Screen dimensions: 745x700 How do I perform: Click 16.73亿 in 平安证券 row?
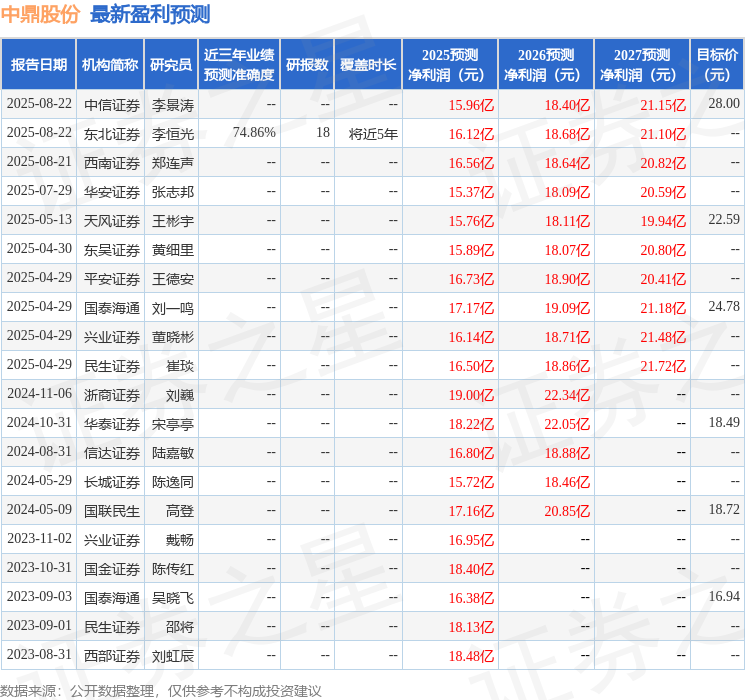point(471,279)
